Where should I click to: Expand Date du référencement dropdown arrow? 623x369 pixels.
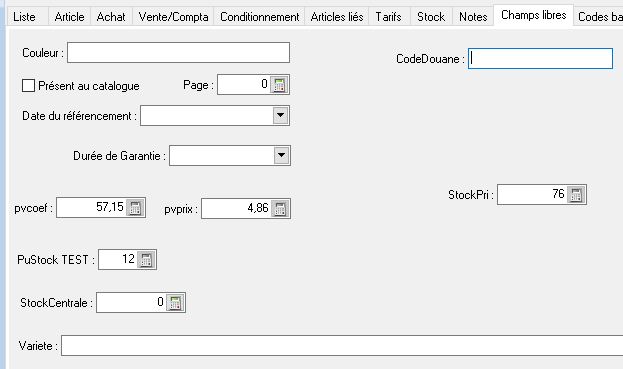(281, 116)
